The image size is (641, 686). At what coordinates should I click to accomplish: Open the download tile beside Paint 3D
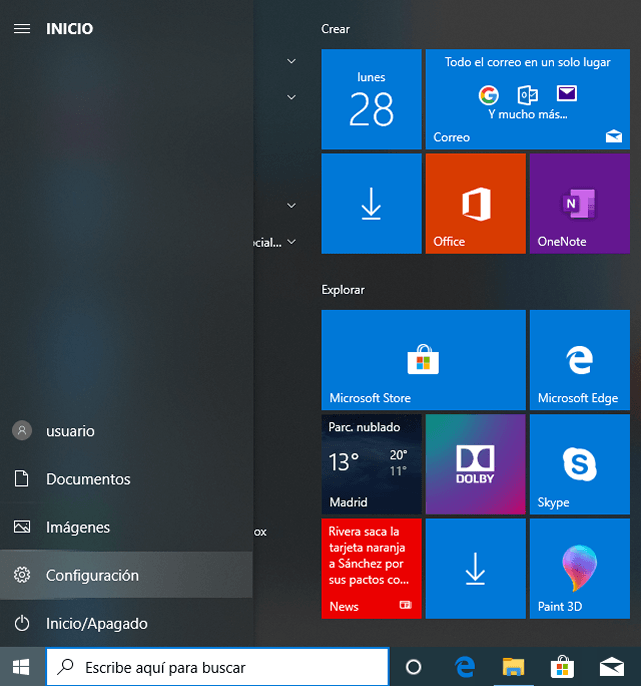click(x=476, y=569)
